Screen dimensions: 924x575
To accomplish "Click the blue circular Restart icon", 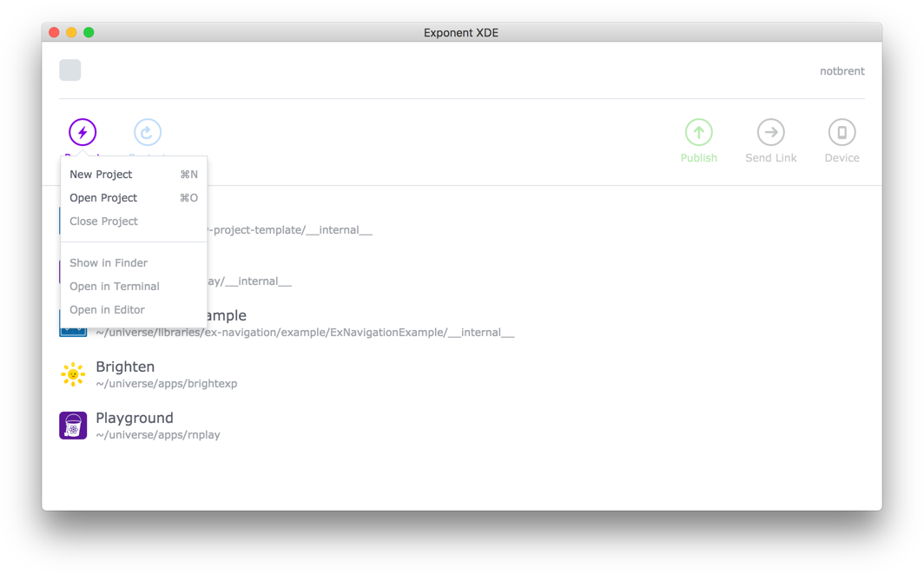I will (148, 132).
